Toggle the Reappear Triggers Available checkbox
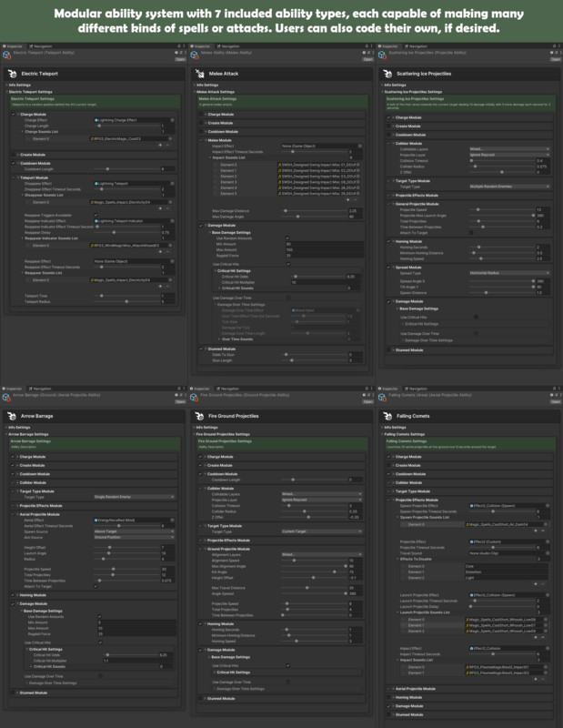The image size is (563, 728). (98, 215)
